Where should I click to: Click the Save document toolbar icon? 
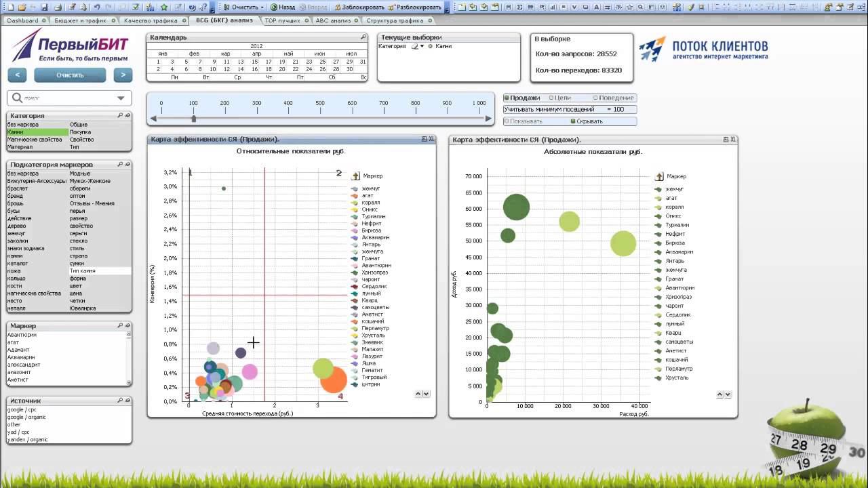[44, 7]
